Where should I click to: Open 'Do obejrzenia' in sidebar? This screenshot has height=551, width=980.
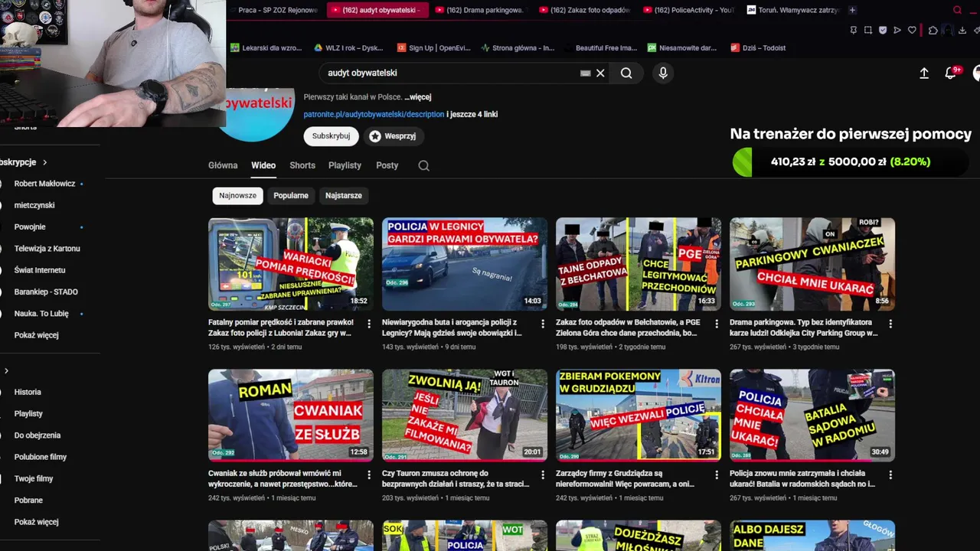point(37,435)
